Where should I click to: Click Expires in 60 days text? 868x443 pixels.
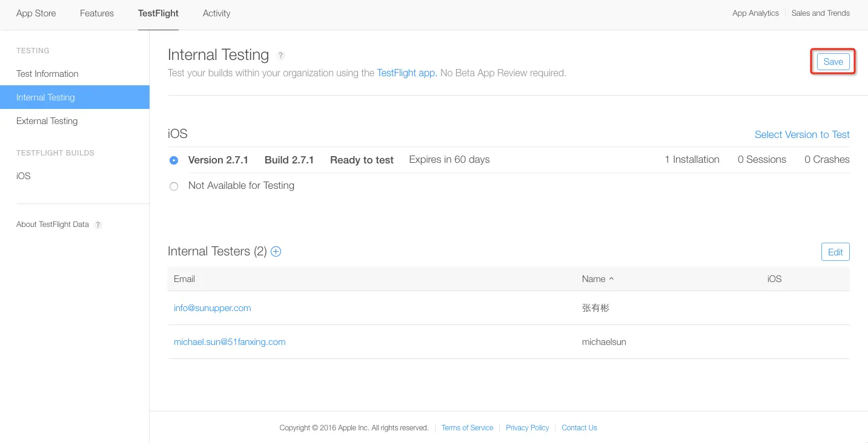(449, 160)
